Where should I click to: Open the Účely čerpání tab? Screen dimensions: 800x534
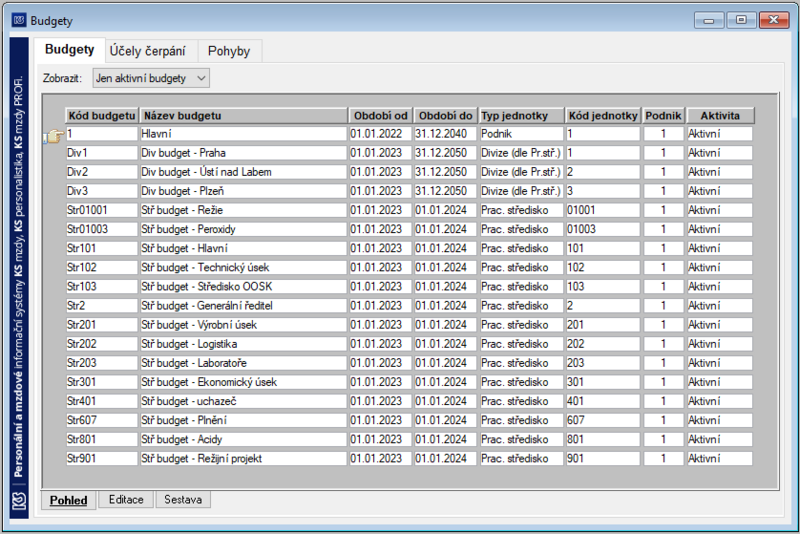coord(147,51)
